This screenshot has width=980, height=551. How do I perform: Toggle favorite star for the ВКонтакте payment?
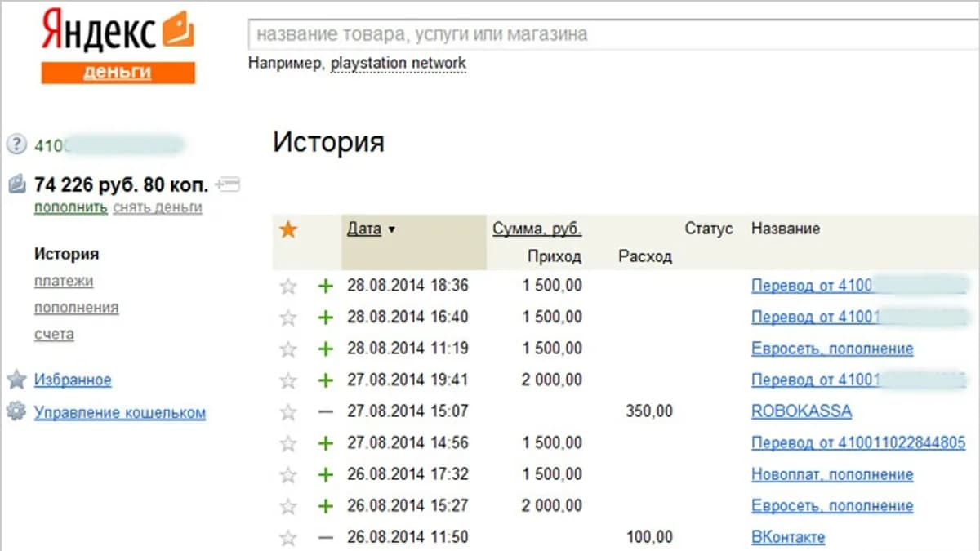tap(288, 538)
